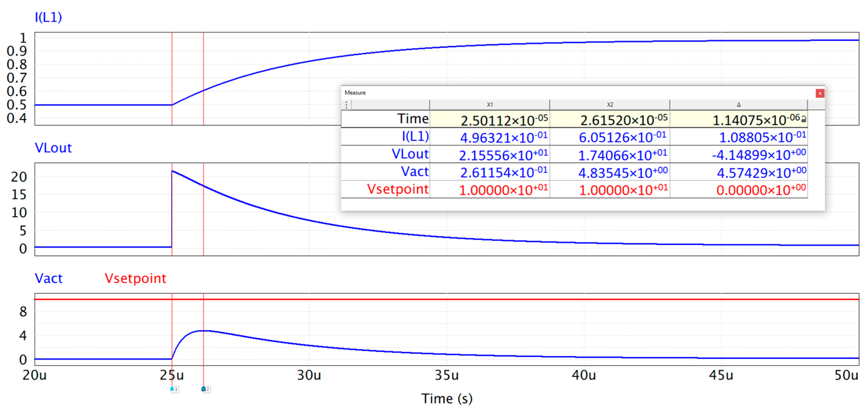Select the Vact plot legend label
The image size is (868, 412).
coord(49,278)
